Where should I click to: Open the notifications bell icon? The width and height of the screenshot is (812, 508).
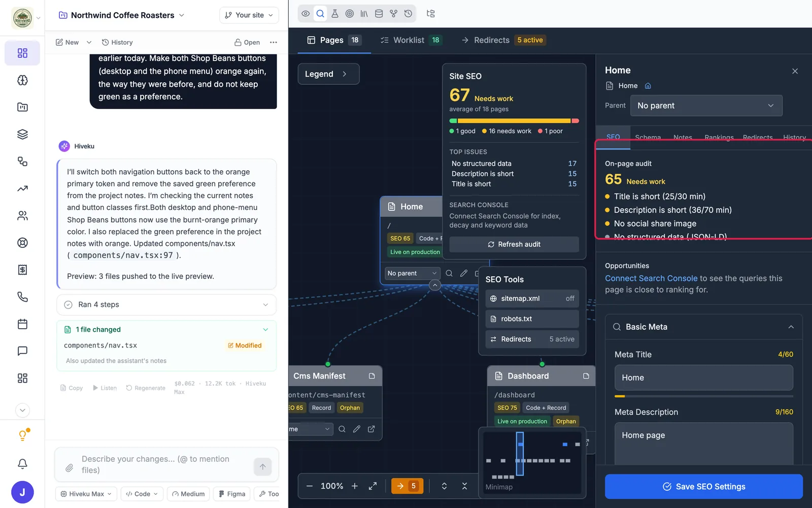[x=22, y=463]
